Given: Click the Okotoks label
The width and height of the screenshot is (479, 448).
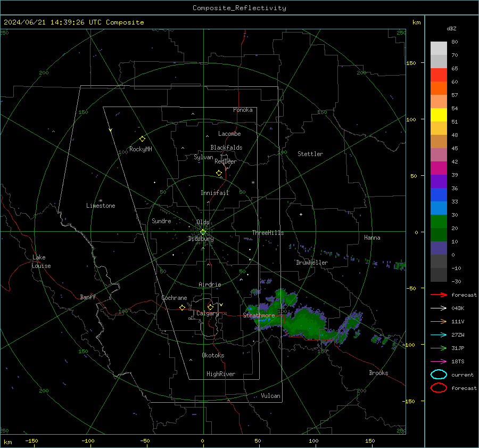Looking at the screenshot, I should pos(213,355).
